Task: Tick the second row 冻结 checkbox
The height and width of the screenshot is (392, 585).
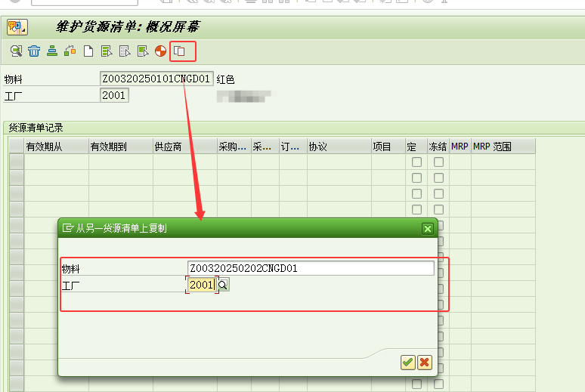Action: pyautogui.click(x=438, y=177)
